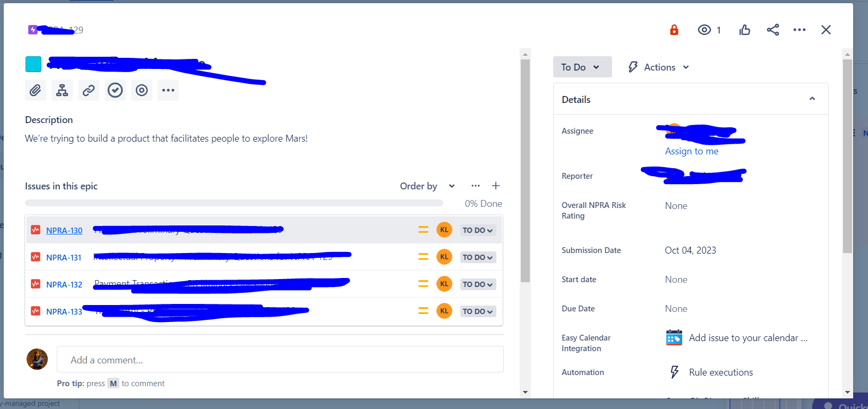Open more options for issues in this epic

pyautogui.click(x=476, y=186)
